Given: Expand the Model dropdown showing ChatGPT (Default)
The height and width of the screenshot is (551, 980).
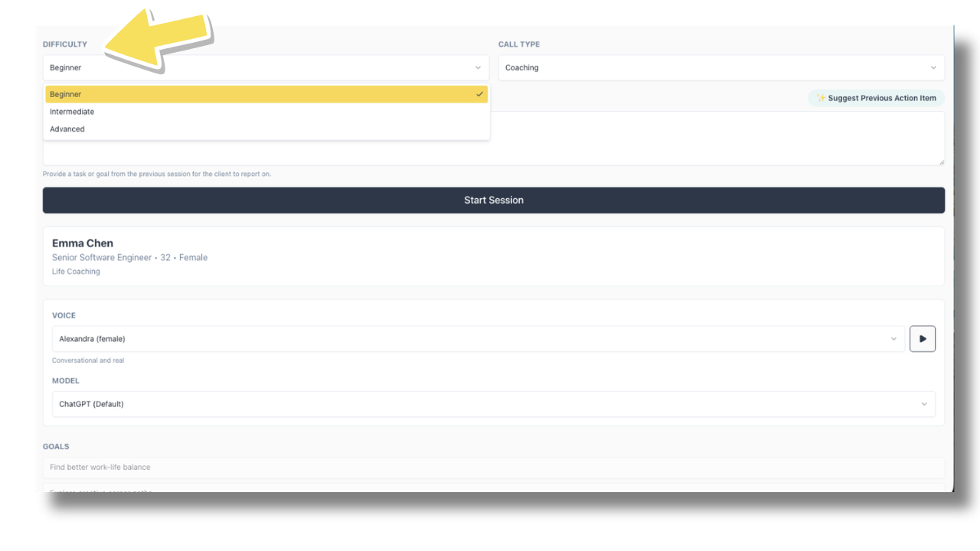Looking at the screenshot, I should [x=490, y=404].
